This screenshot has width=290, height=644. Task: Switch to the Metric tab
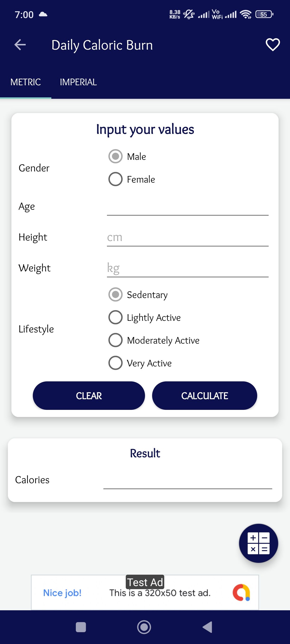pos(25,82)
